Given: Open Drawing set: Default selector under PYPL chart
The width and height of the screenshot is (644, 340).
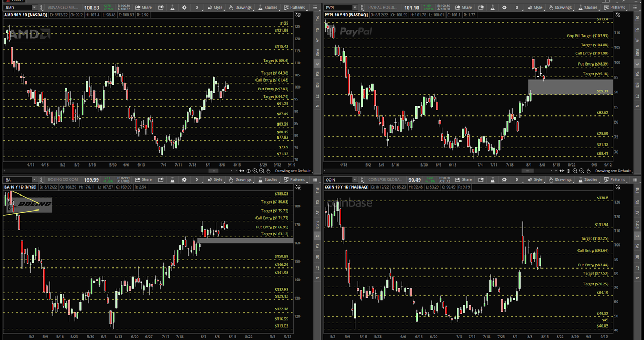Looking at the screenshot, I should tap(613, 171).
